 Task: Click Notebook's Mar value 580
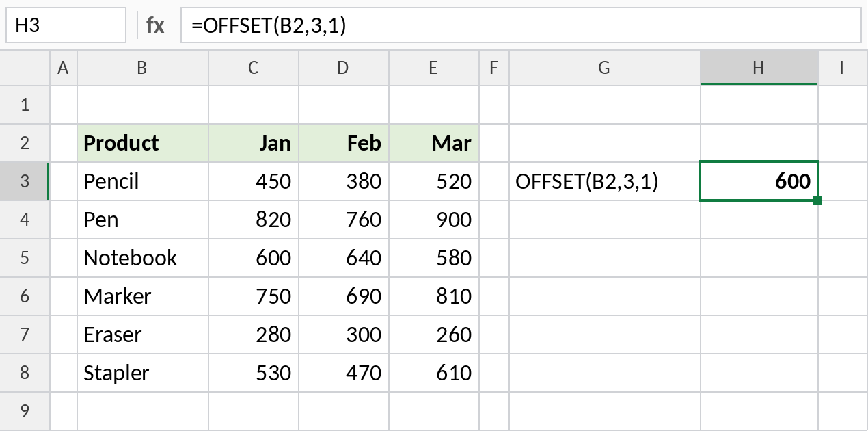point(434,258)
